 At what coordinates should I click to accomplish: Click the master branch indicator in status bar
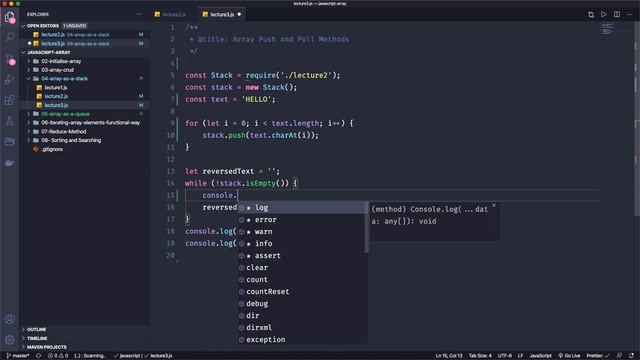tap(18, 356)
